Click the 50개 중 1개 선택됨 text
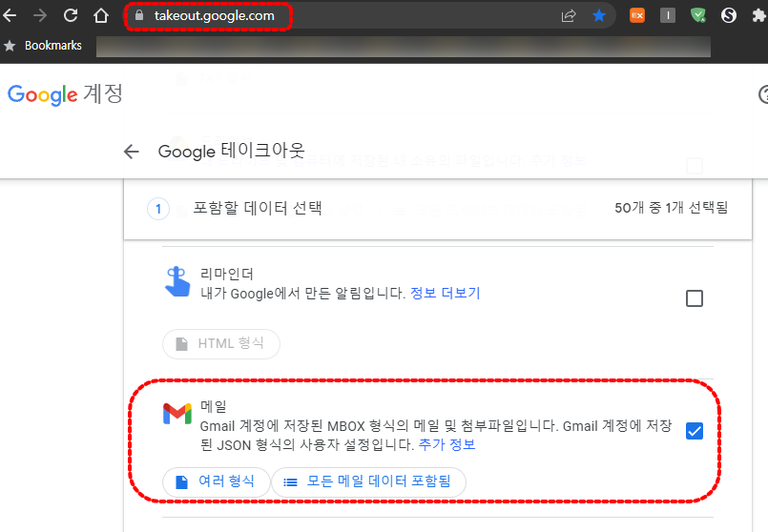The width and height of the screenshot is (768, 532). [671, 208]
